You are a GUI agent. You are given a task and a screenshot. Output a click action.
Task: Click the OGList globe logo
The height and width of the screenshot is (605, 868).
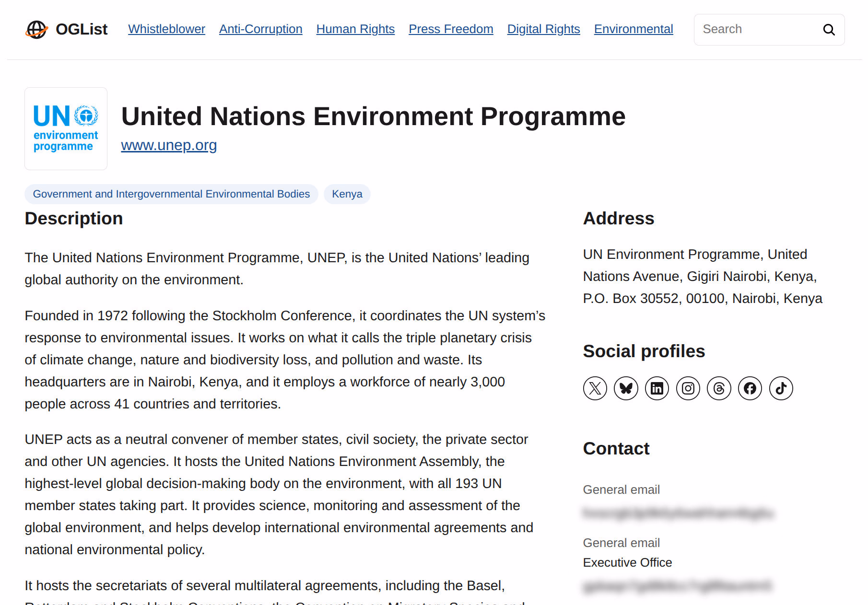pyautogui.click(x=36, y=29)
